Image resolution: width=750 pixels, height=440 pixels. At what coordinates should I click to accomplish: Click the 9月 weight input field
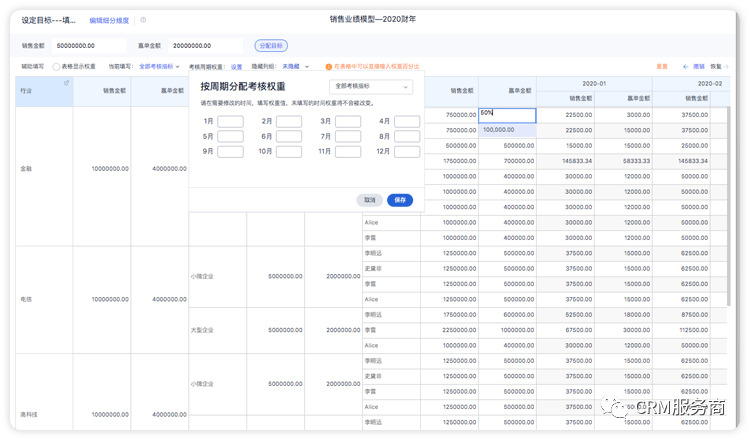pos(230,152)
